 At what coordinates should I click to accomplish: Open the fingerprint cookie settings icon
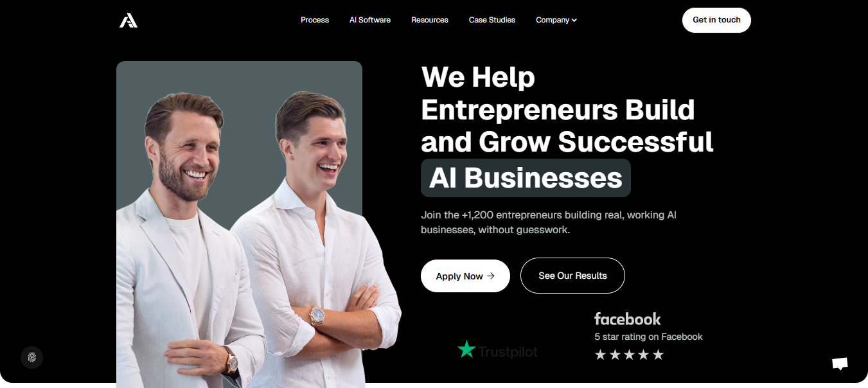[31, 357]
